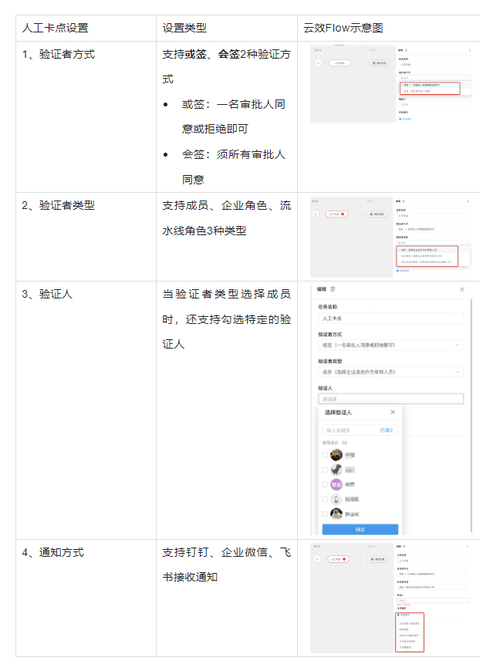Expand the 验证者类型 dropdown in large panel
Viewport: 500px width, 664px height.
390,372
